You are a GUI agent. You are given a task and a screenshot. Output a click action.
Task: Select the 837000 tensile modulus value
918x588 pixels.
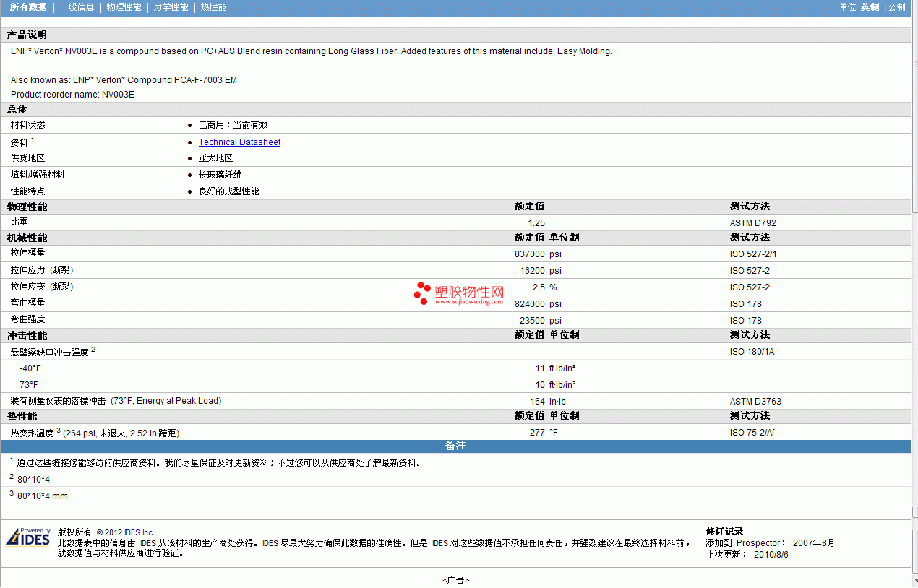pos(530,254)
